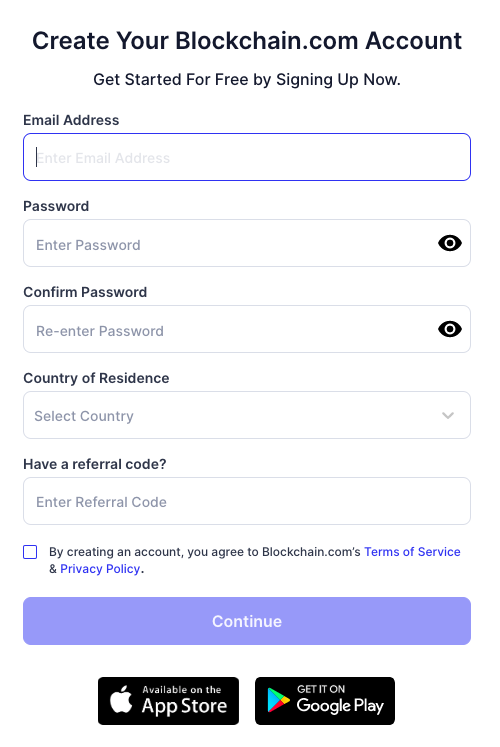Open the Select Country dropdown
This screenshot has height=747, width=500.
[247, 415]
